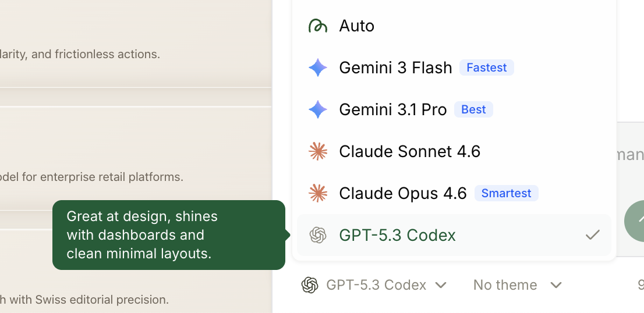Choose Gemini 3 Flash model option

coord(395,67)
